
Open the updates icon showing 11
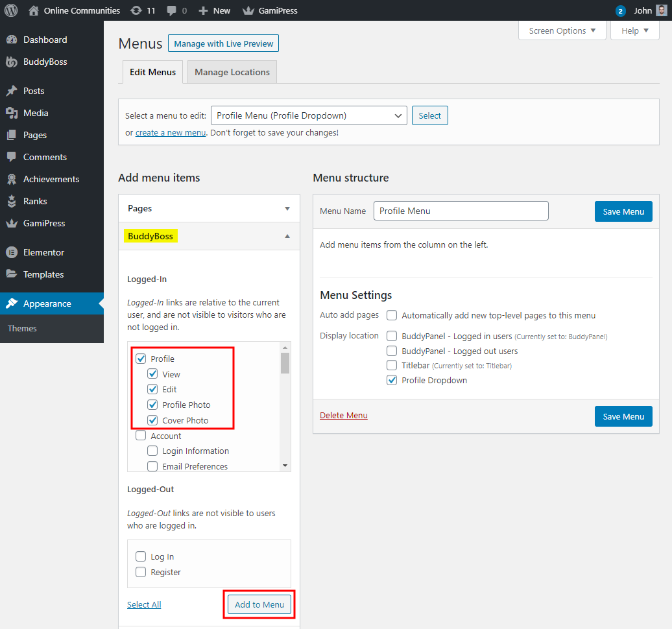[x=136, y=10]
